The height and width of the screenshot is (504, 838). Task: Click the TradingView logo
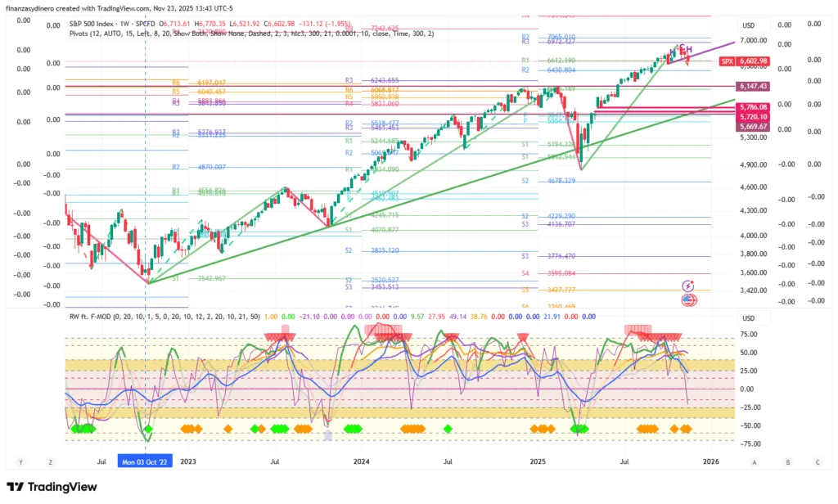click(52, 488)
